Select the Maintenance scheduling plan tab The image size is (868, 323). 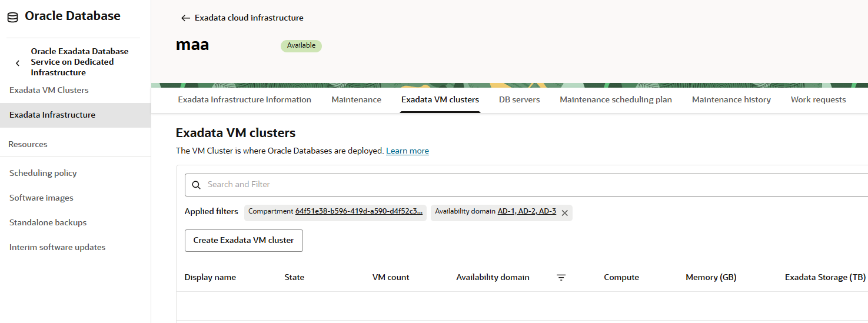[x=616, y=99]
